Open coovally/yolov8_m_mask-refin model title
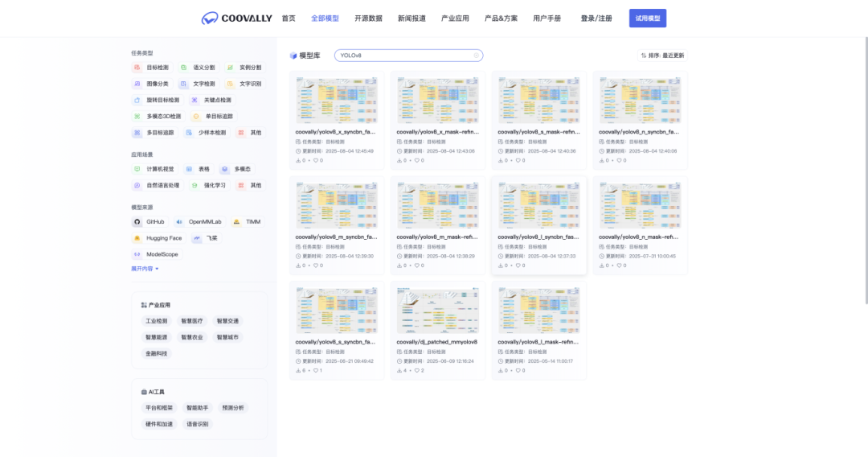868x457 pixels. 437,237
